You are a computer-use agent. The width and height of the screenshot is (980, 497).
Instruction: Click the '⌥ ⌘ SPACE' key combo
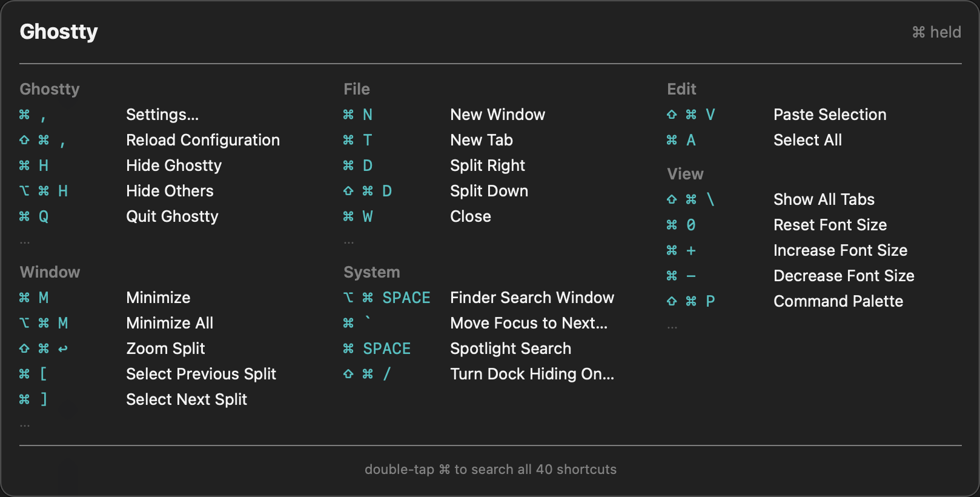pyautogui.click(x=387, y=298)
